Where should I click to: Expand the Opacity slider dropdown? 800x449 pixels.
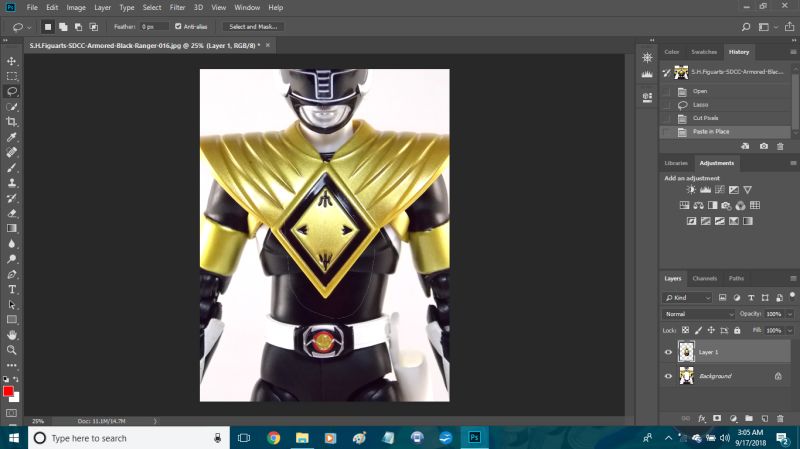click(790, 314)
